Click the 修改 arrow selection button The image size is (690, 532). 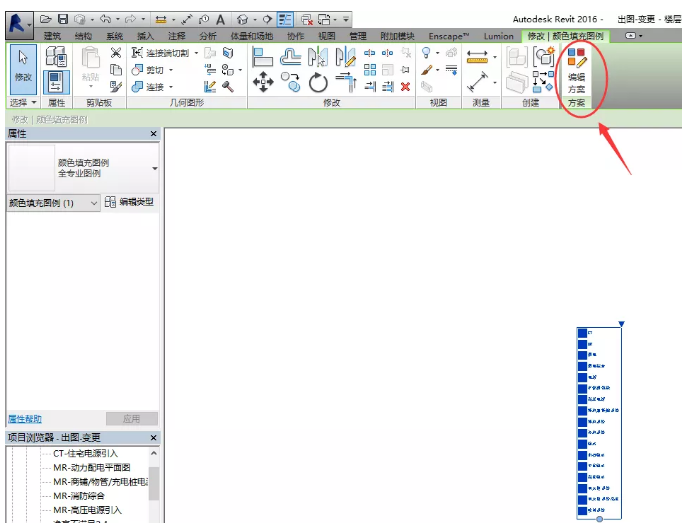click(x=23, y=69)
